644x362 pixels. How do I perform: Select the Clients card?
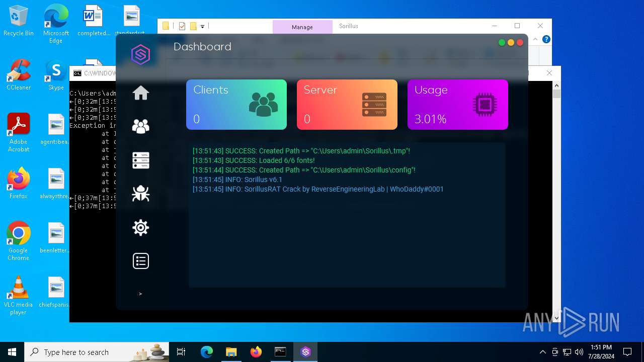point(236,105)
